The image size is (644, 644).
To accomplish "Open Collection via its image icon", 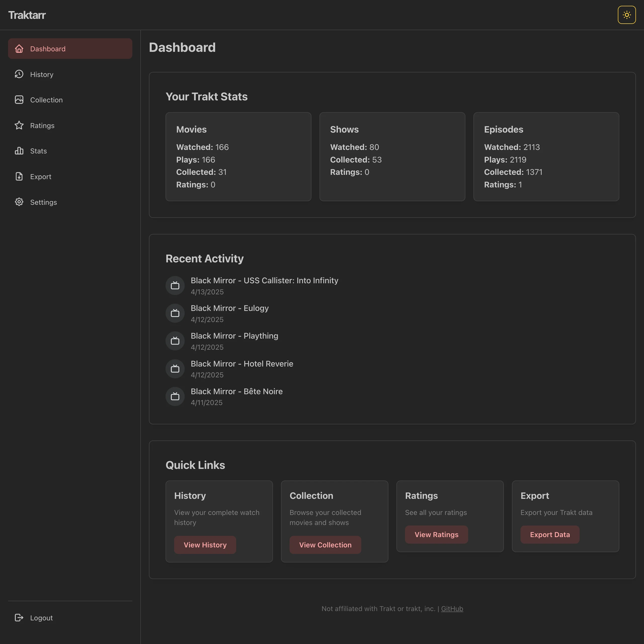I will point(19,100).
